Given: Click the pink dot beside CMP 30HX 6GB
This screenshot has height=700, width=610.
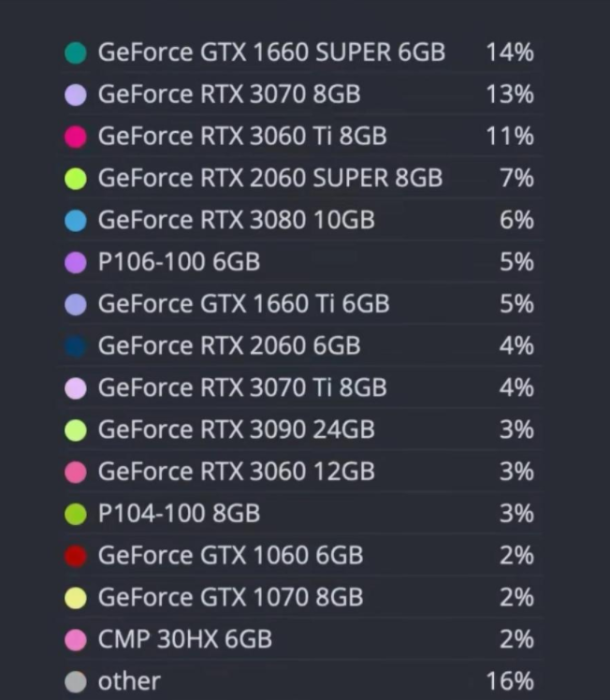Looking at the screenshot, I should click(x=76, y=640).
